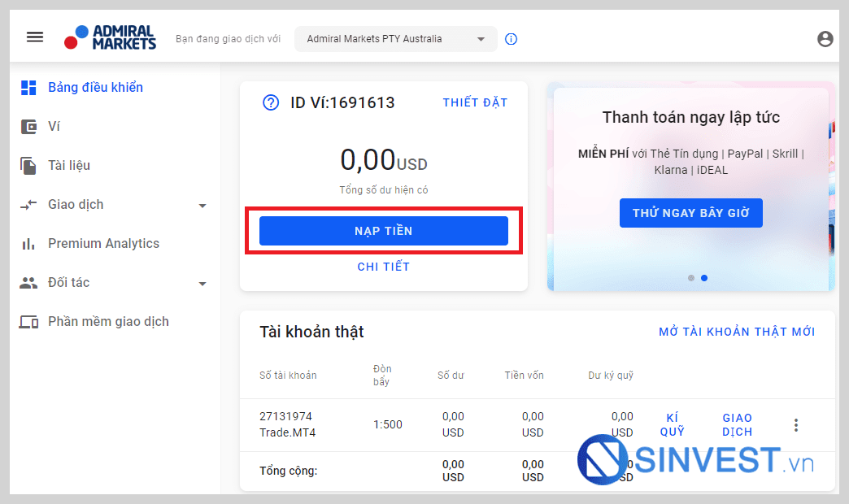Viewport: 849px width, 504px height.
Task: Click the Tổng cộng total row label
Action: (289, 471)
